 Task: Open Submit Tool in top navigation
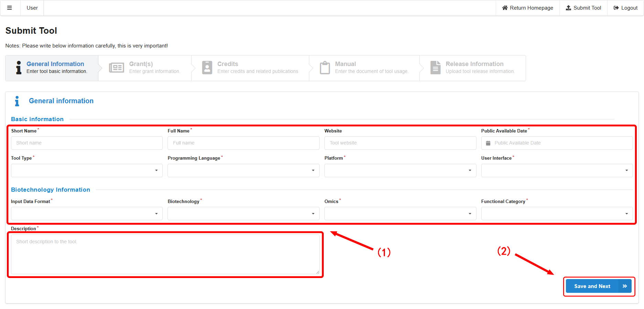[x=583, y=8]
